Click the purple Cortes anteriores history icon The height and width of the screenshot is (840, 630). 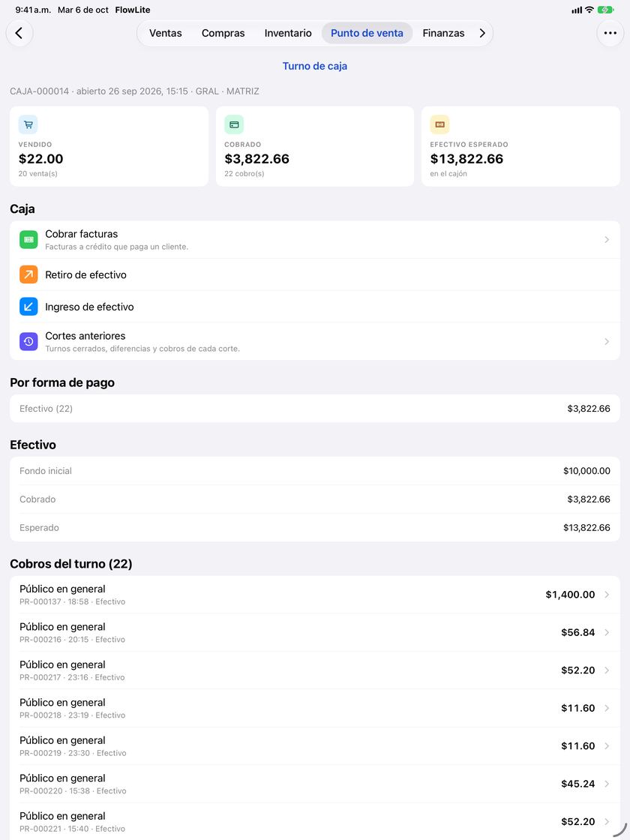tap(28, 341)
